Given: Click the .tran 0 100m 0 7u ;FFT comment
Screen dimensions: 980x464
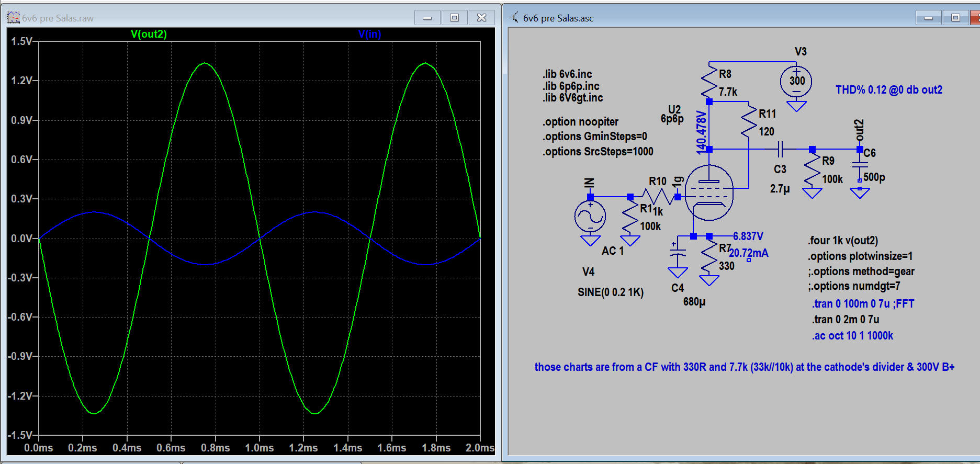Looking at the screenshot, I should [863, 303].
